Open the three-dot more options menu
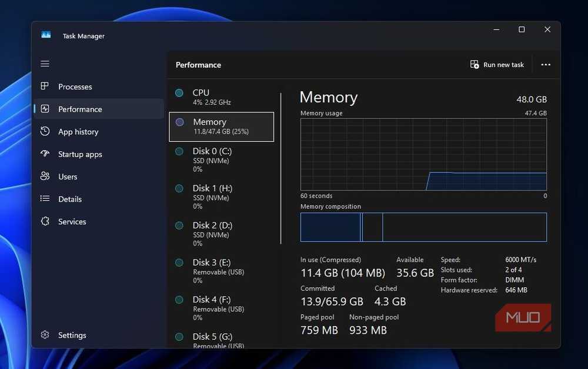Image resolution: width=588 pixels, height=369 pixels. [546, 65]
